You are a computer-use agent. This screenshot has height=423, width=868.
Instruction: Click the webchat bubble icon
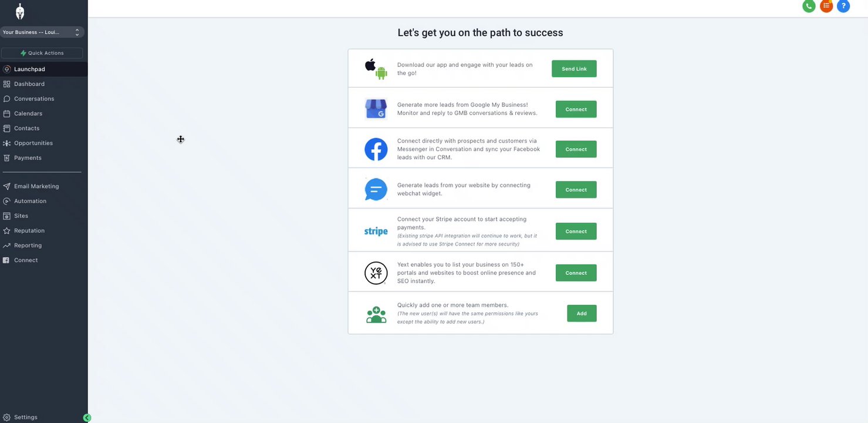coord(376,190)
